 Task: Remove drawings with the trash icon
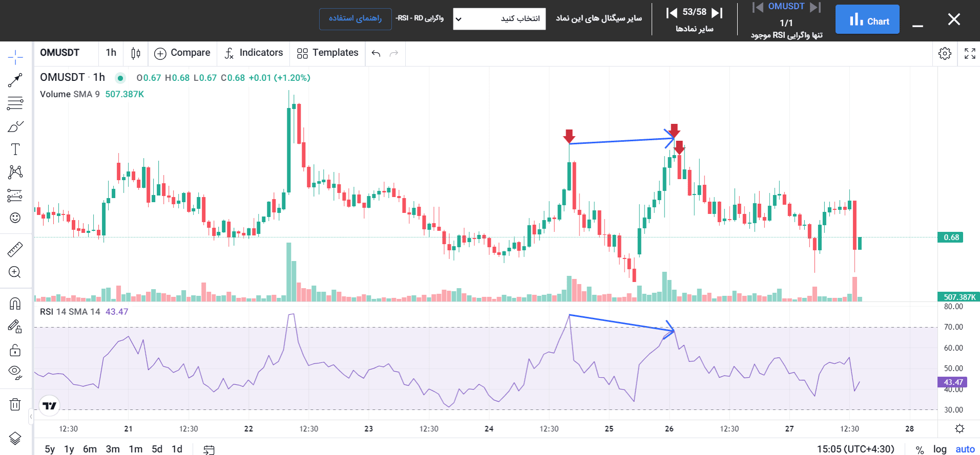tap(15, 405)
